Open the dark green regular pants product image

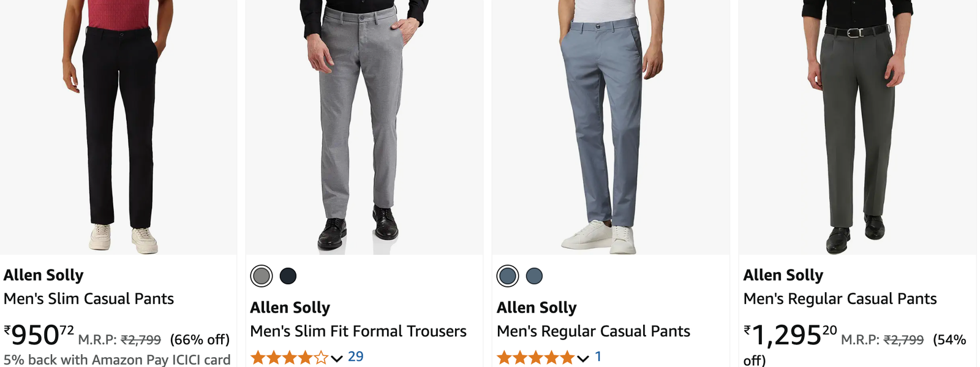coord(858,127)
